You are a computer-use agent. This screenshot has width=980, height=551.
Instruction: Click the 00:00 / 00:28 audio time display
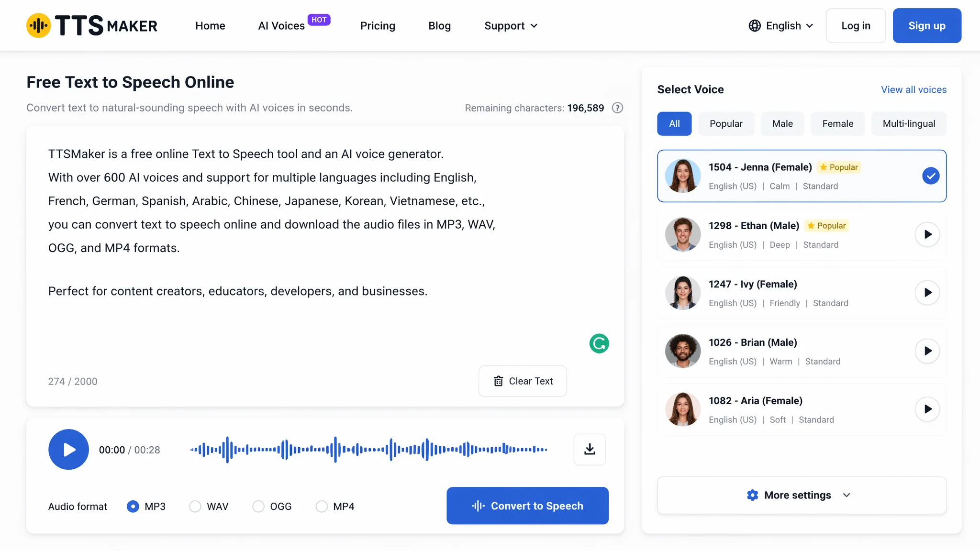coord(129,450)
